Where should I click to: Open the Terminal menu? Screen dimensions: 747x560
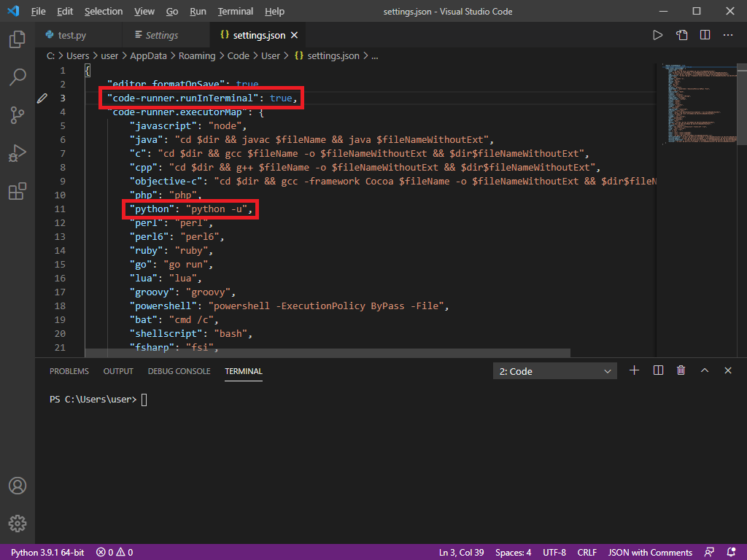click(236, 12)
